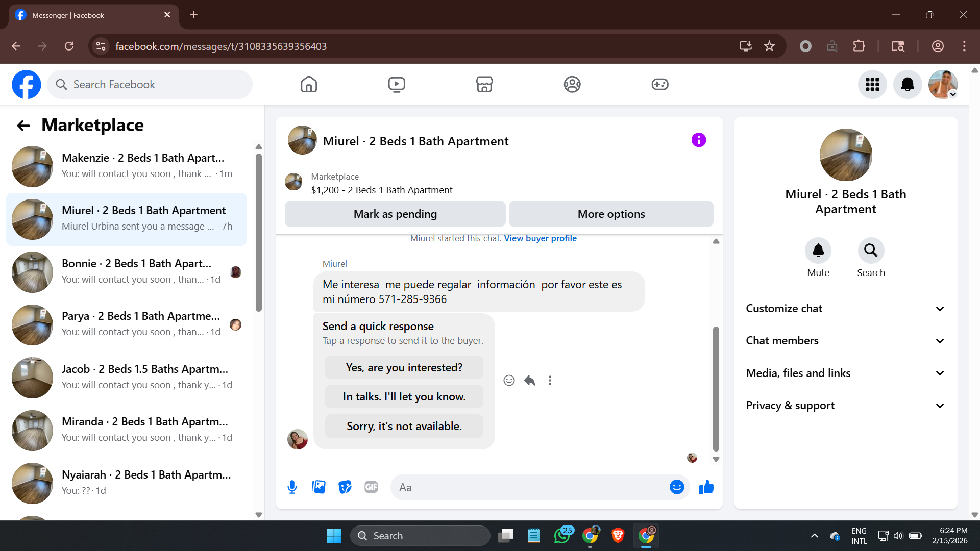Open conversation information purple icon

click(699, 140)
